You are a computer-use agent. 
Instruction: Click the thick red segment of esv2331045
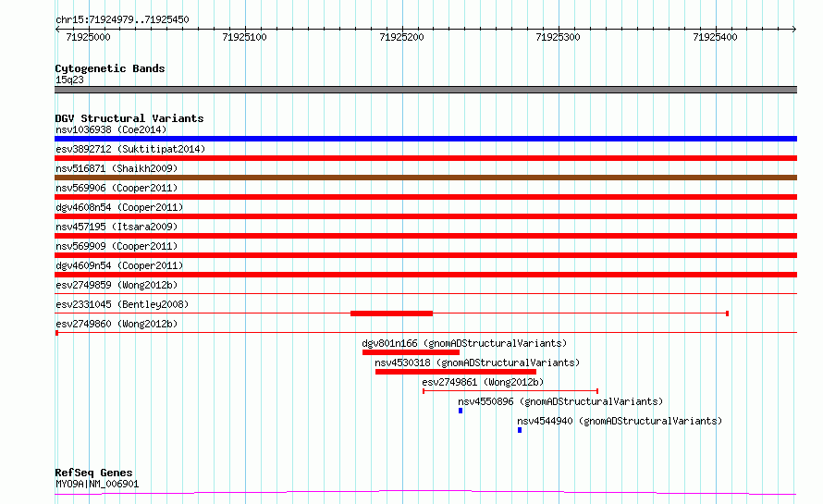pyautogui.click(x=391, y=313)
